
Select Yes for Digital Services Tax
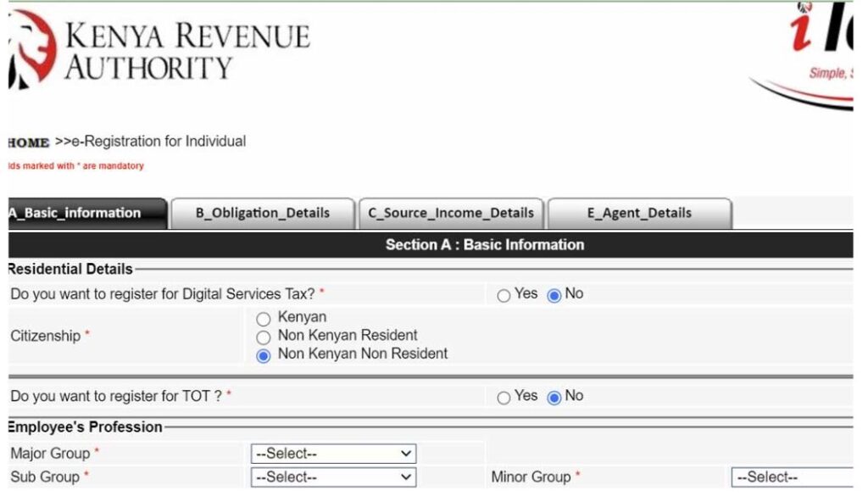(504, 296)
